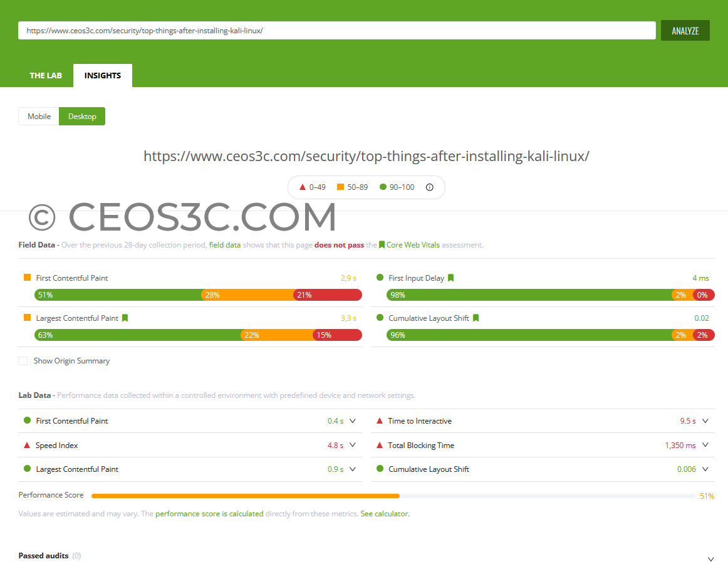This screenshot has height=579, width=728.
Task: Click the 9.5 s Time to Interactive value
Action: point(688,420)
